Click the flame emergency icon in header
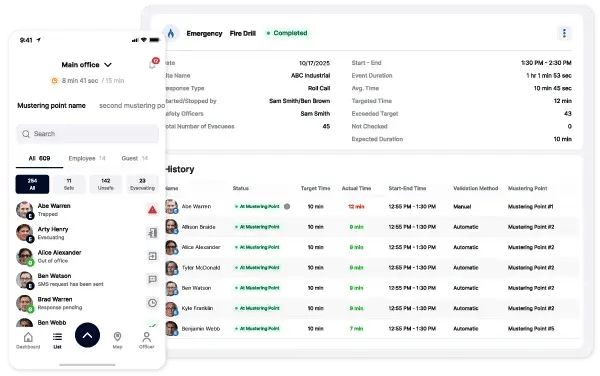This screenshot has width=600, height=376. 171,33
